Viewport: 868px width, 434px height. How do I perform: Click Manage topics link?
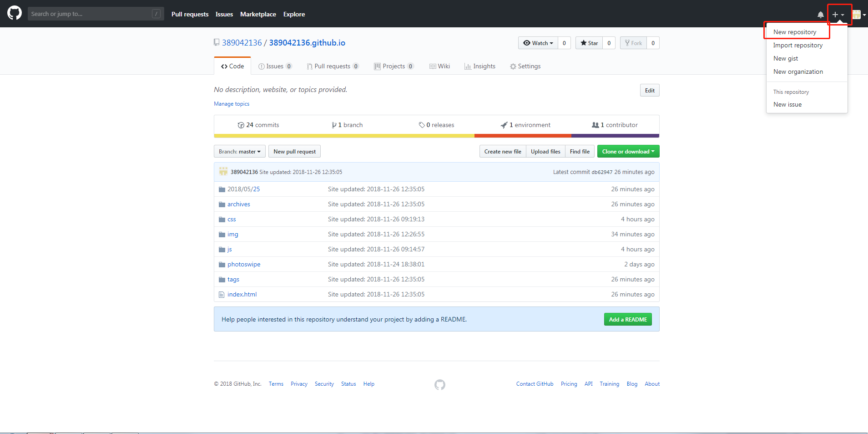click(232, 104)
